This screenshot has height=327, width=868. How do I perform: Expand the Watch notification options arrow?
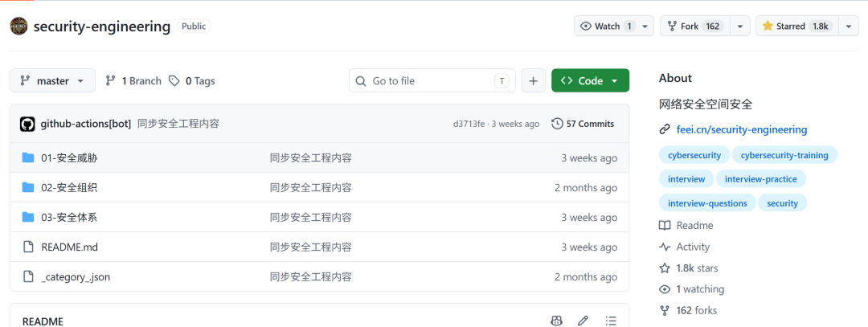click(645, 26)
